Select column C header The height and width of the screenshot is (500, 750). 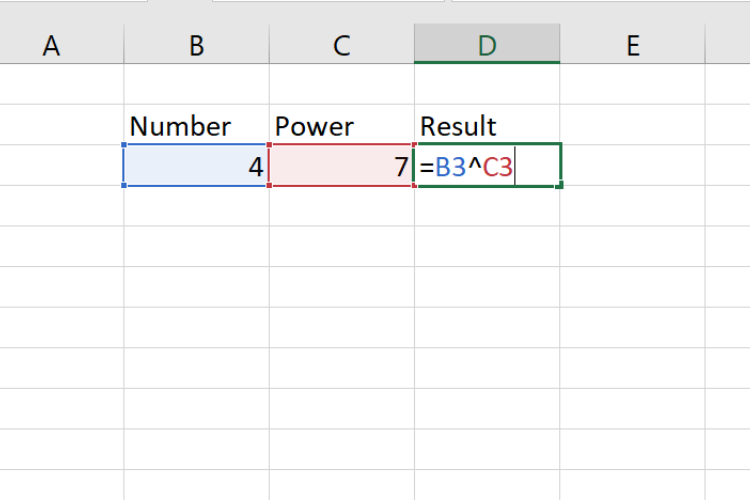coord(342,44)
